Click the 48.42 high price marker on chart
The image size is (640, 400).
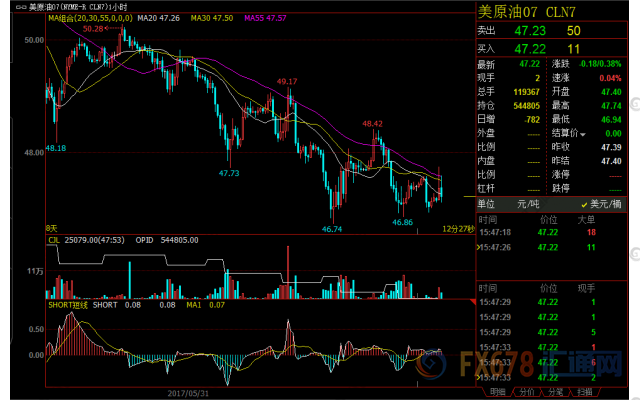click(372, 124)
